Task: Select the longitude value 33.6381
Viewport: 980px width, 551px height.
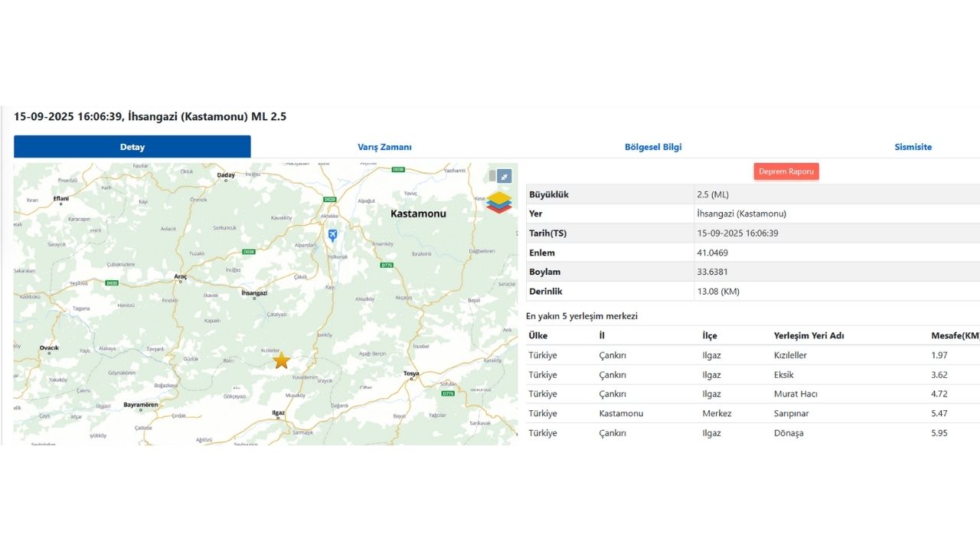Action: (x=712, y=272)
